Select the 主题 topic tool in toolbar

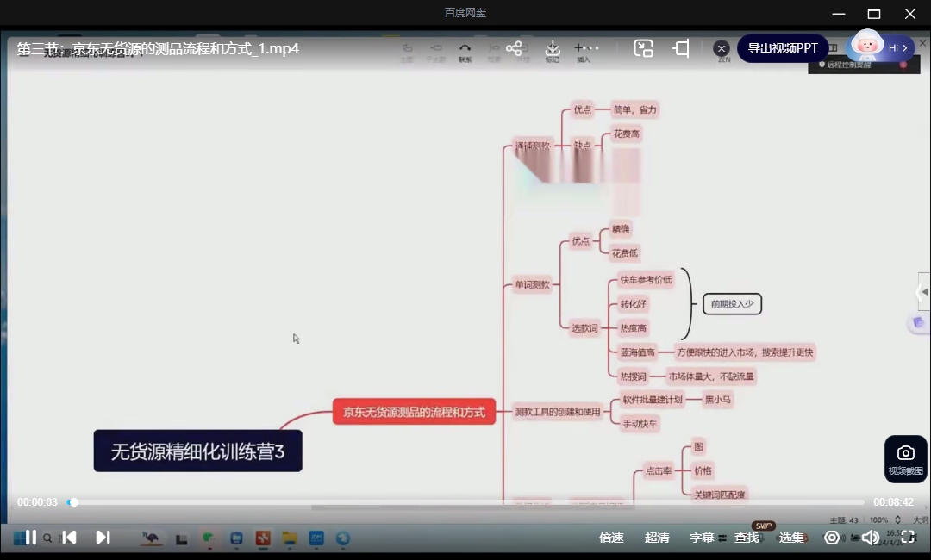(x=407, y=53)
